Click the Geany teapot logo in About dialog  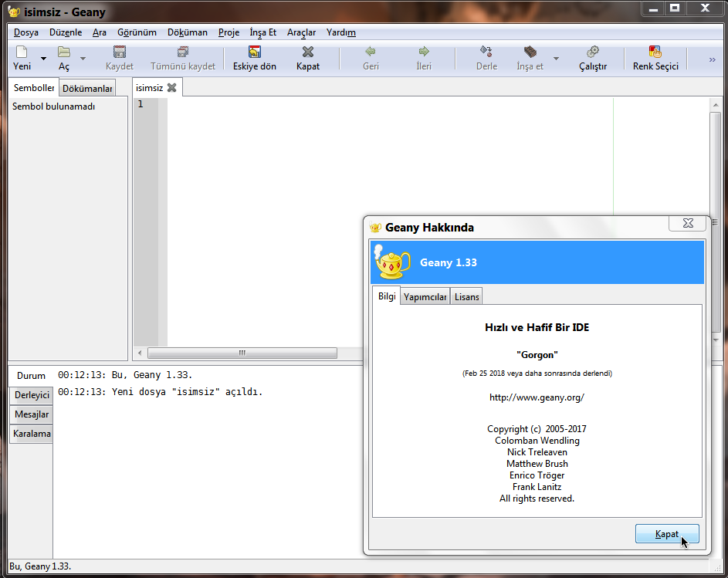[392, 262]
